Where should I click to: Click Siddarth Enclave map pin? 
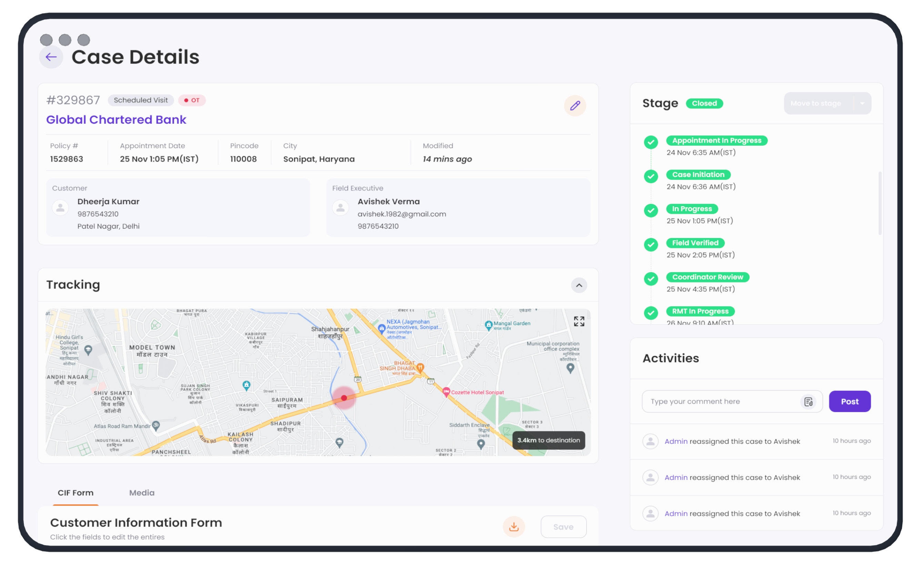[x=481, y=444]
